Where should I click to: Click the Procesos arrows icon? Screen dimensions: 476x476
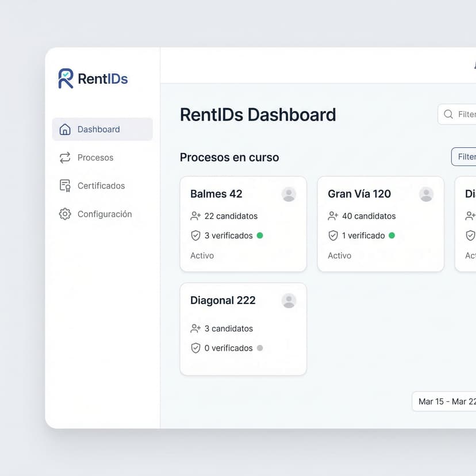[x=64, y=157]
